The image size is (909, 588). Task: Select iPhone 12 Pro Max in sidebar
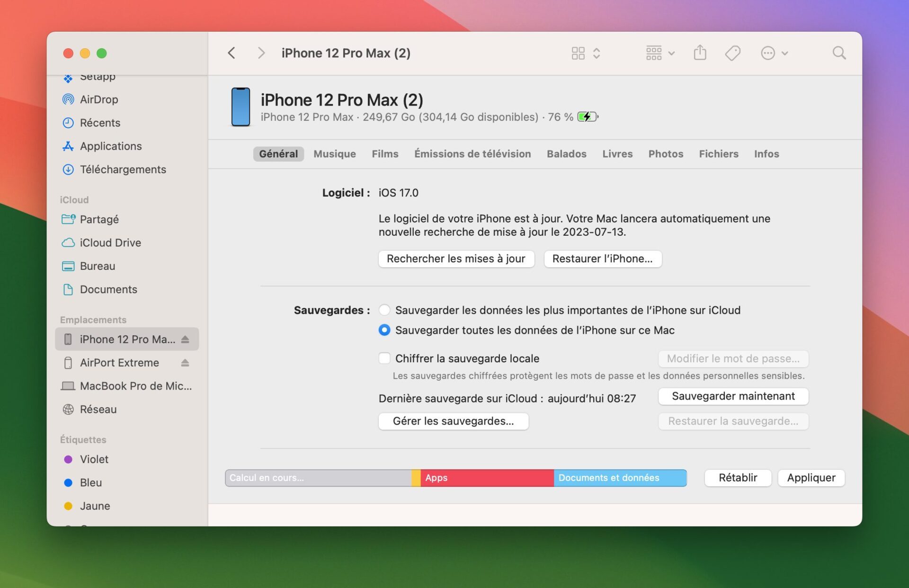(127, 339)
